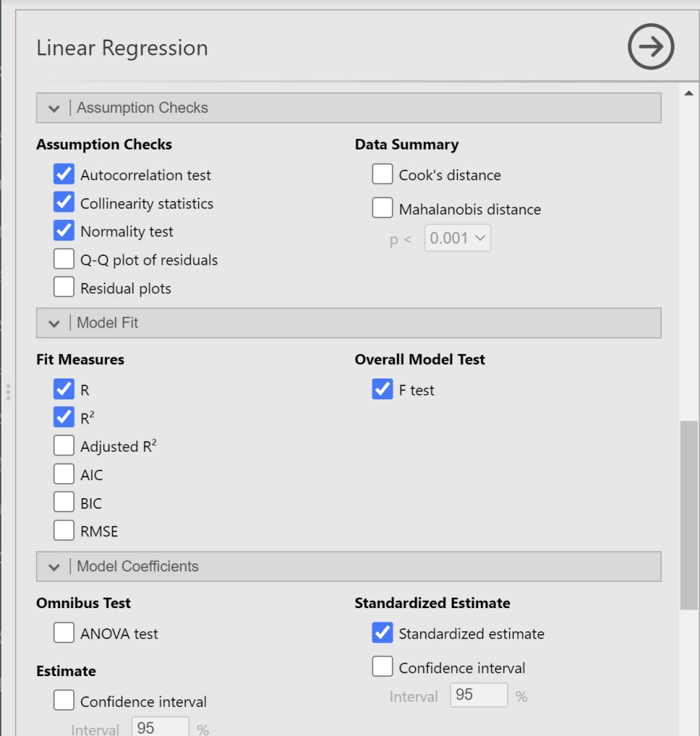The height and width of the screenshot is (736, 700).
Task: Click the arrow icon to collapse options panel
Action: click(651, 47)
